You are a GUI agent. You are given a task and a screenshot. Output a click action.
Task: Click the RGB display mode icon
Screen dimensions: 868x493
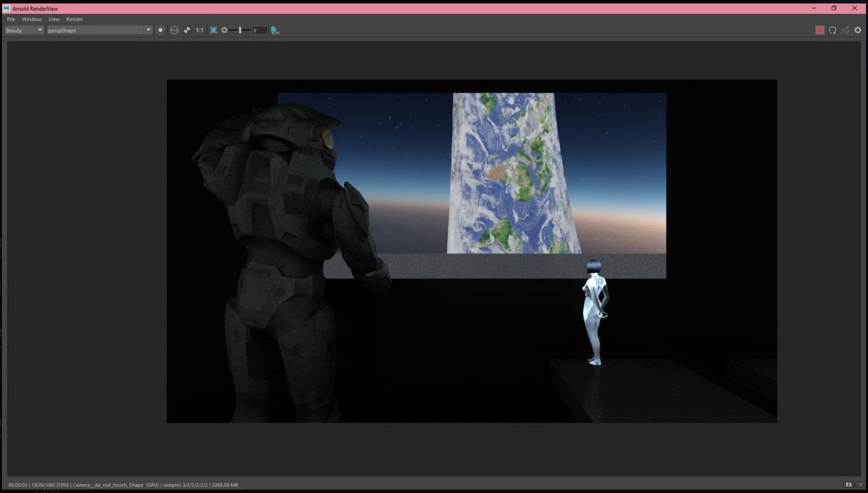[174, 30]
